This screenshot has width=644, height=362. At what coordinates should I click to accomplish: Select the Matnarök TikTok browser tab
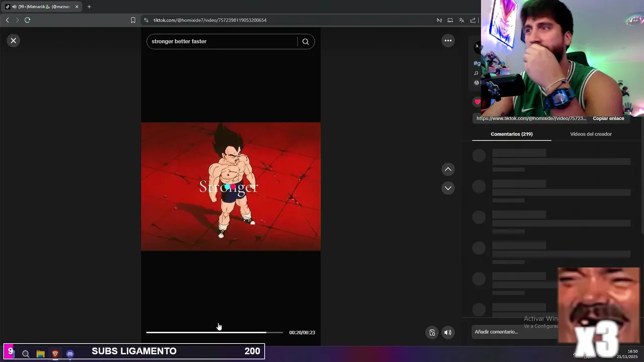[x=41, y=7]
